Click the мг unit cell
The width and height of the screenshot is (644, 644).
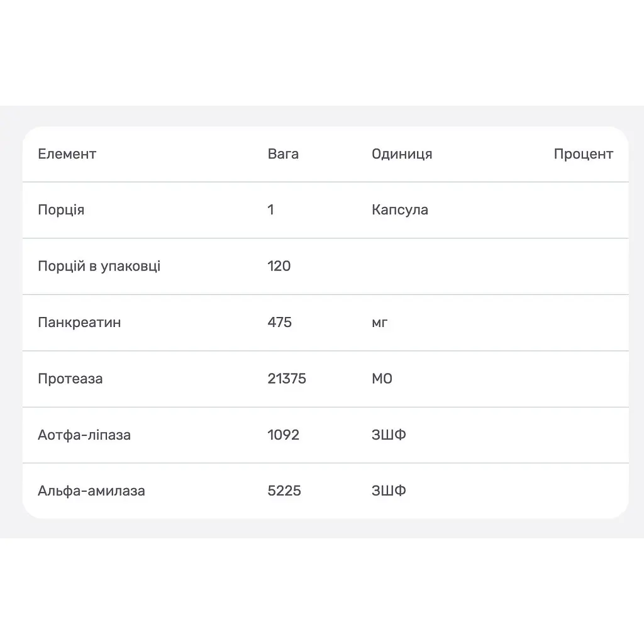[379, 323]
